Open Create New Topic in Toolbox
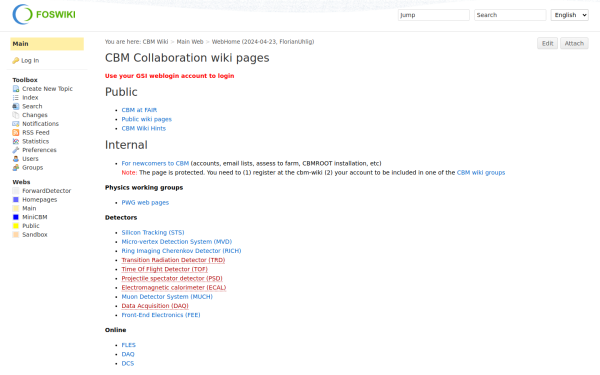The height and width of the screenshot is (375, 600). click(x=47, y=89)
